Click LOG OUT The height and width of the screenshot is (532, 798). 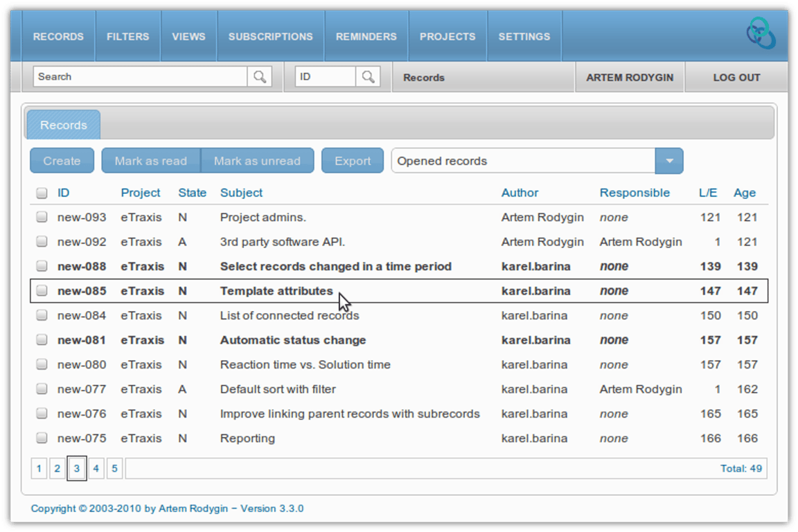click(x=736, y=77)
